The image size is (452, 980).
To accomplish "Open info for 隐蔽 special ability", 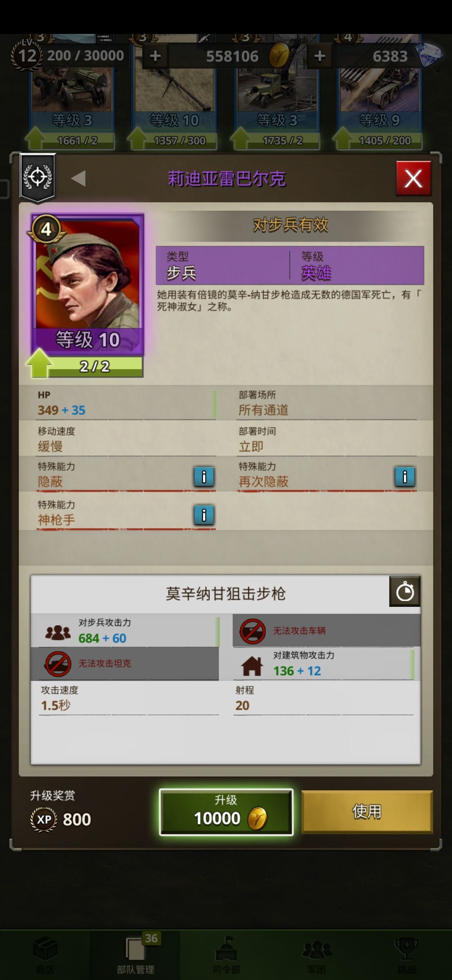I will (204, 477).
